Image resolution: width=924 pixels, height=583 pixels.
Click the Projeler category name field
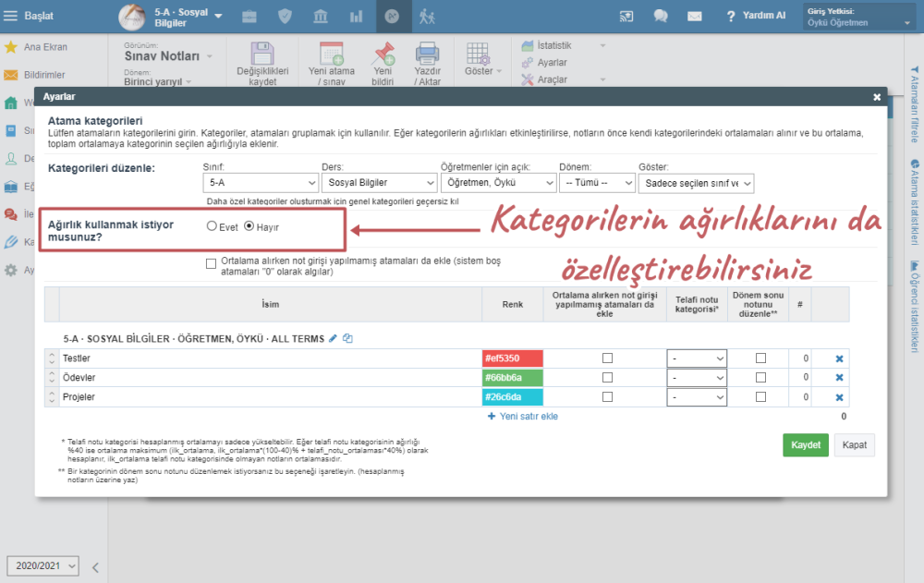click(270, 397)
